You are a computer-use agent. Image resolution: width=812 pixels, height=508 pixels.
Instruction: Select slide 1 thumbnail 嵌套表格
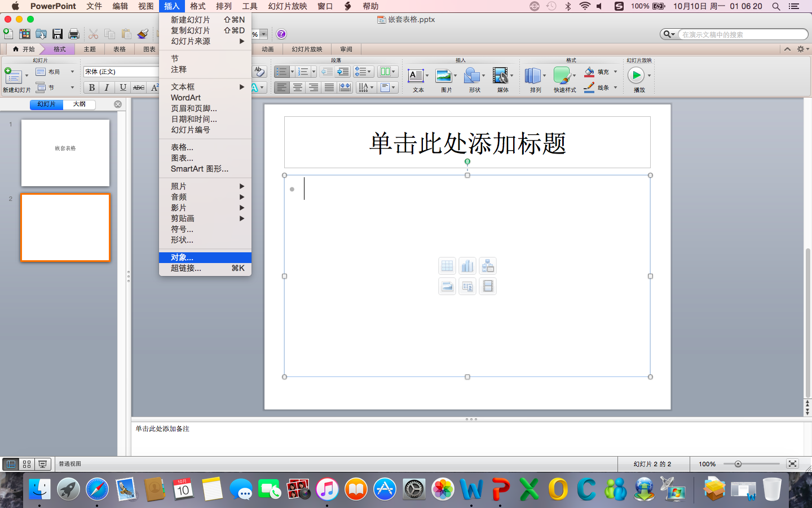click(x=65, y=152)
